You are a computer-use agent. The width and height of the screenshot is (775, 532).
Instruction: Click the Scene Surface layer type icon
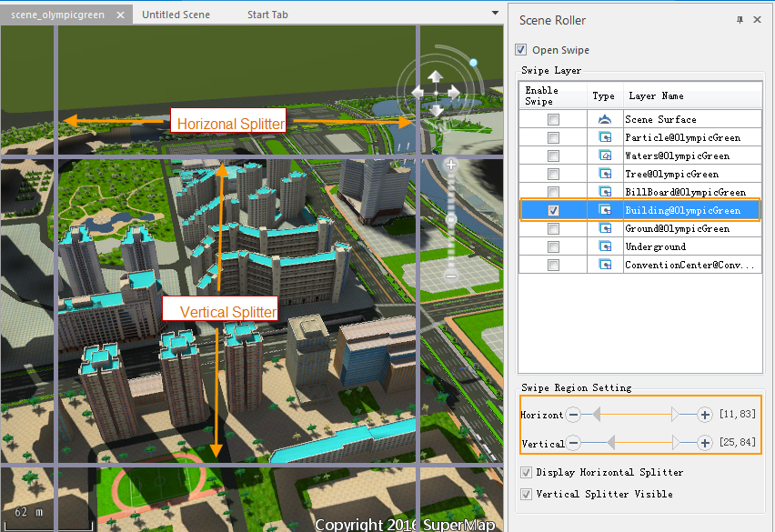pyautogui.click(x=604, y=119)
